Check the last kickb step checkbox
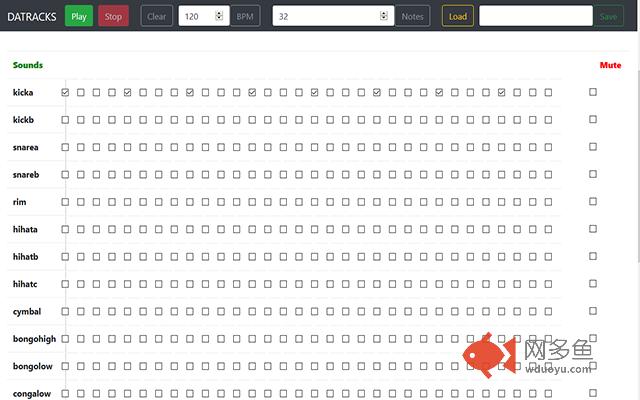This screenshot has height=400, width=640. (548, 120)
